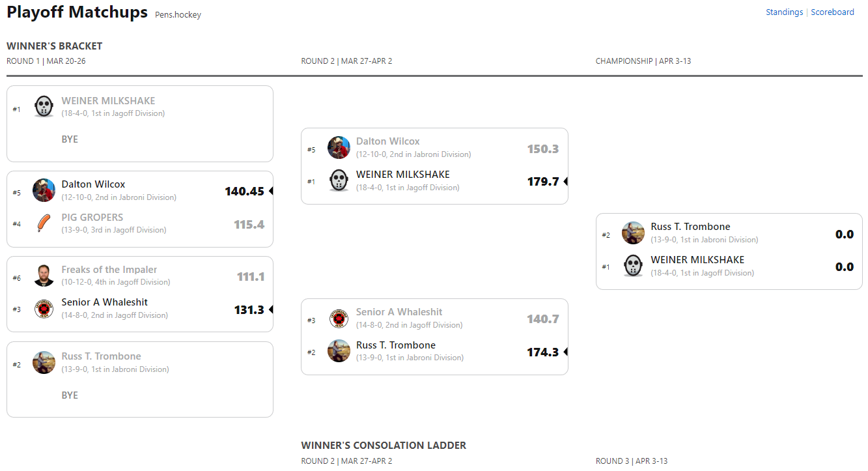Click the 174.3 score in Round 2
Screen dimensions: 868x471
point(543,352)
